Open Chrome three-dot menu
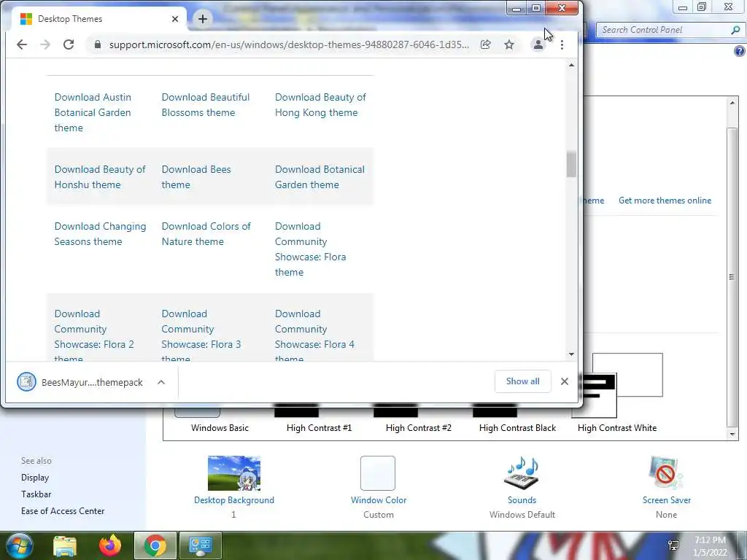The width and height of the screenshot is (747, 560). (x=562, y=44)
